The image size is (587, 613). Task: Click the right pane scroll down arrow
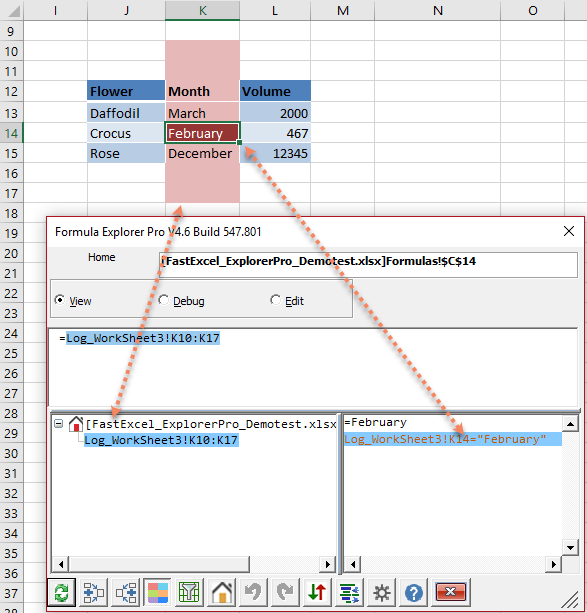[570, 547]
